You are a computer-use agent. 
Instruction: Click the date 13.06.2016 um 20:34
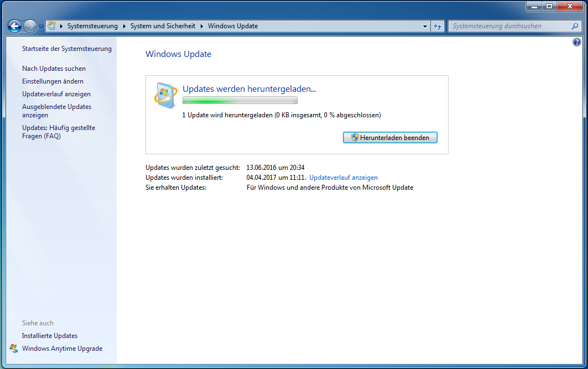[x=275, y=168]
